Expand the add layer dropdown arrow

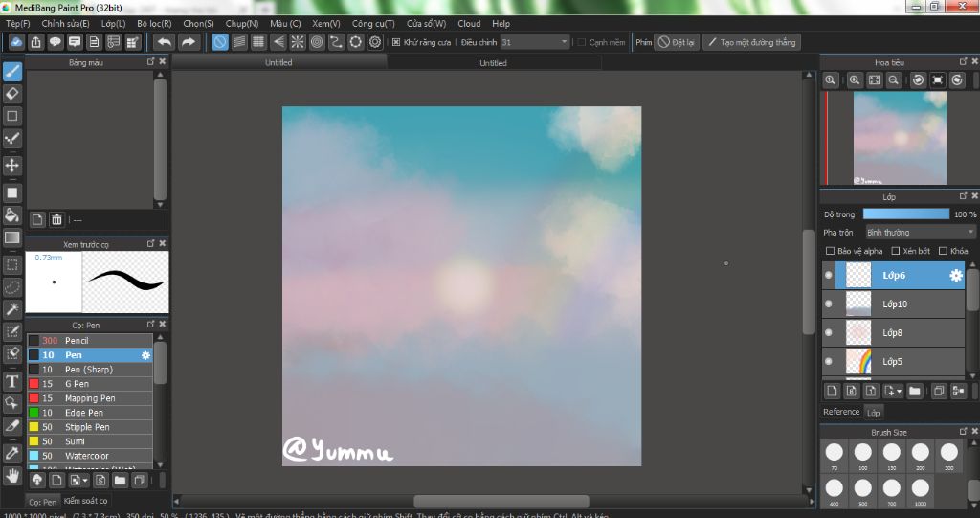click(x=900, y=392)
